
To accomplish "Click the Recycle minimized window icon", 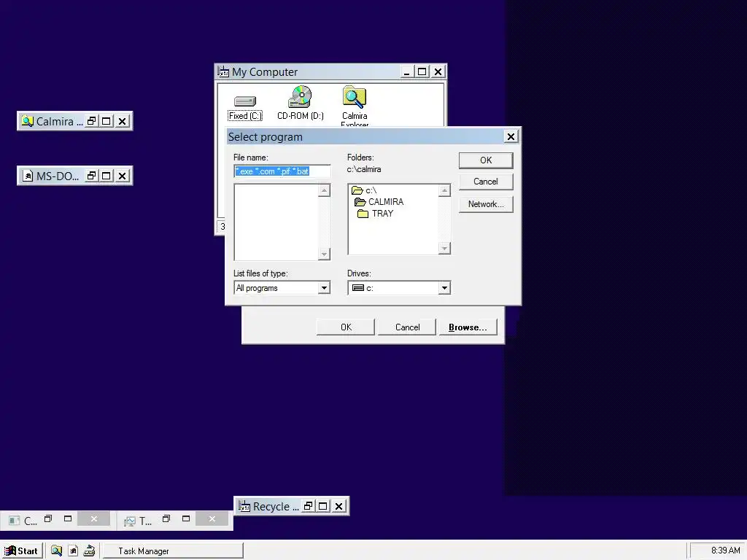I will [244, 506].
